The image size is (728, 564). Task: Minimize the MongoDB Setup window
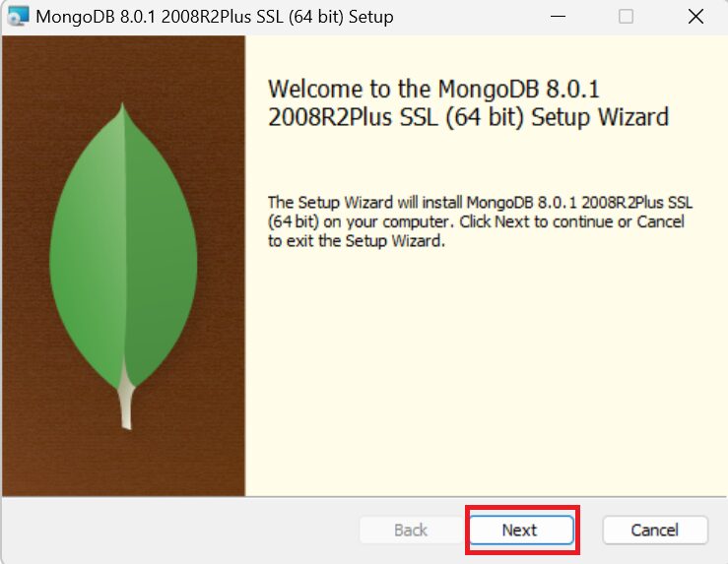tap(558, 17)
